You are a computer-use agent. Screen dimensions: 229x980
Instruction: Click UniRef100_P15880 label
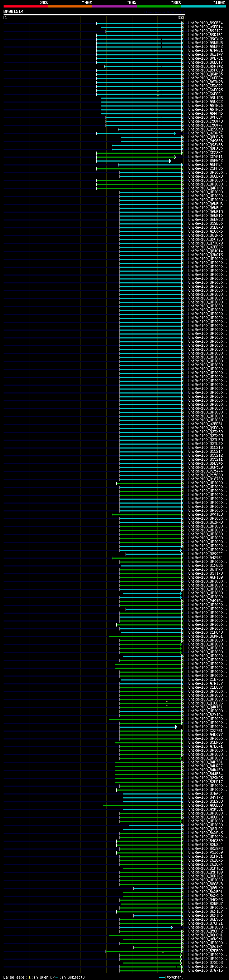(x=205, y=475)
